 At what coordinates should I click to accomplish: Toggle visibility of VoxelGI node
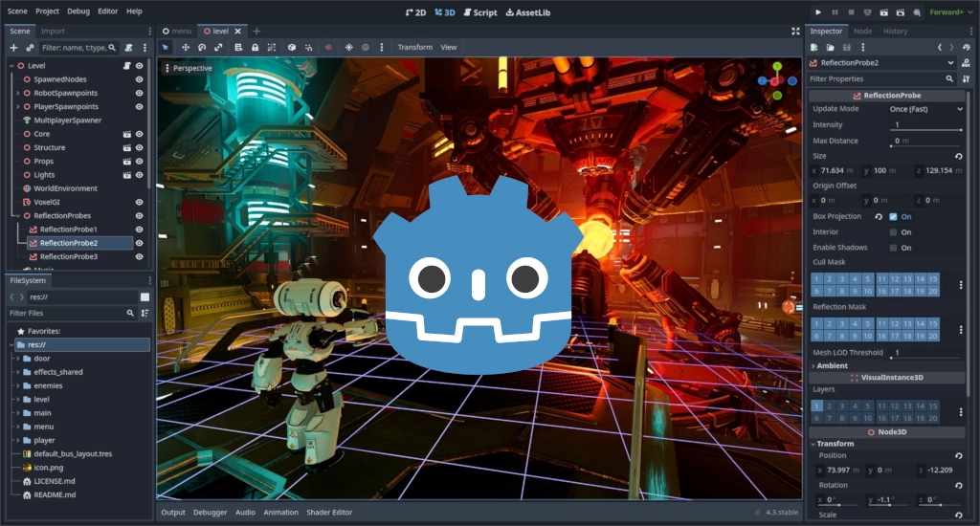point(140,203)
